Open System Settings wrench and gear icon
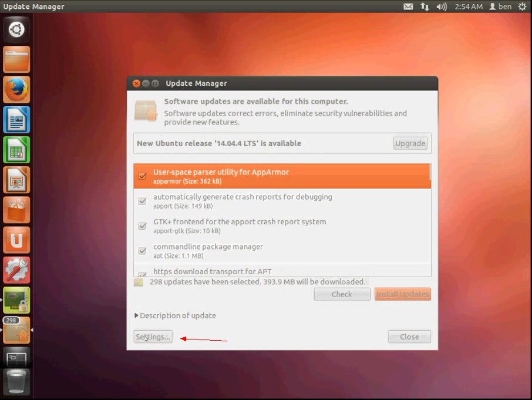The width and height of the screenshot is (532, 400). pyautogui.click(x=16, y=270)
